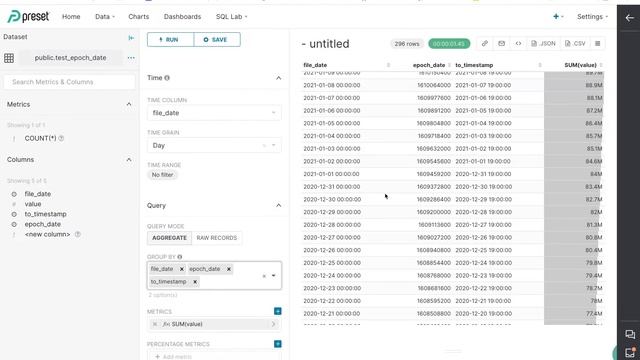Open the plus new-item menu

(558, 17)
